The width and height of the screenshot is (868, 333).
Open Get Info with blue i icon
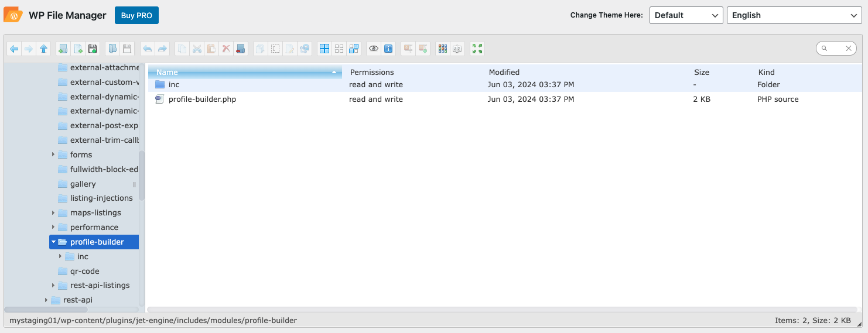click(x=388, y=49)
